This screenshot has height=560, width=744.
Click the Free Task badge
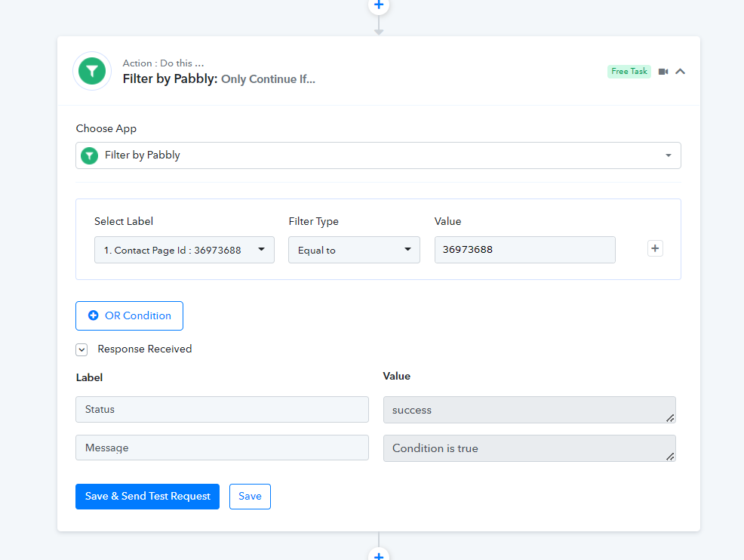629,71
